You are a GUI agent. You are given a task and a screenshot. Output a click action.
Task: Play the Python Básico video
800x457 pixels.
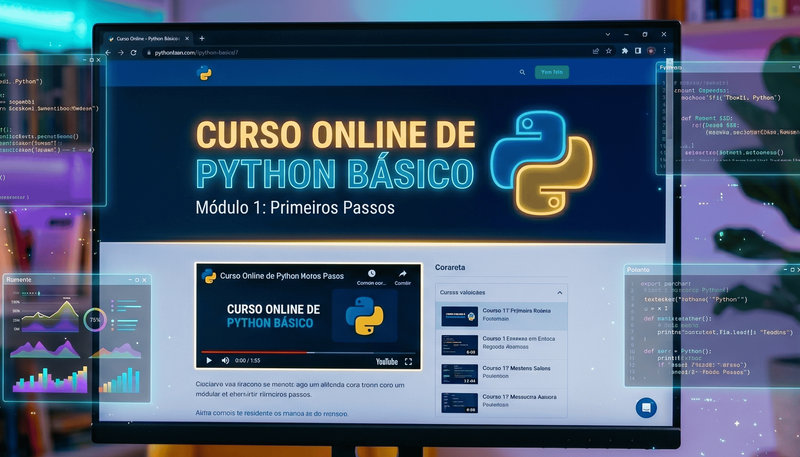[209, 360]
